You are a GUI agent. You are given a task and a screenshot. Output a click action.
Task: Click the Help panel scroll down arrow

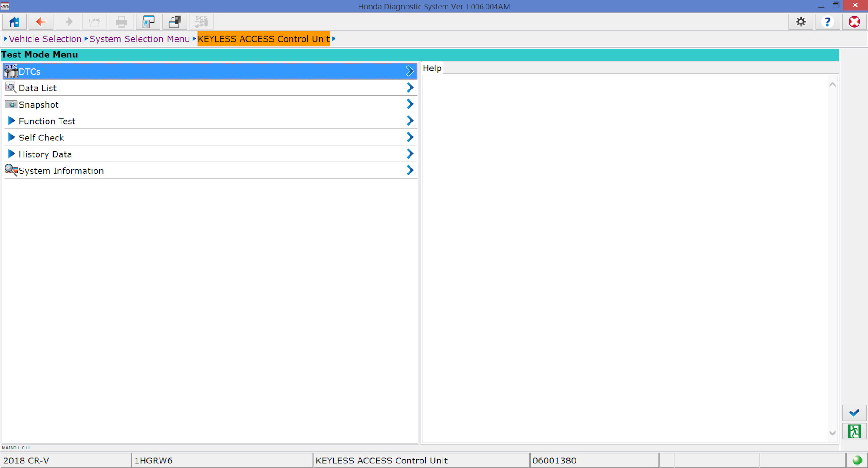(x=832, y=433)
